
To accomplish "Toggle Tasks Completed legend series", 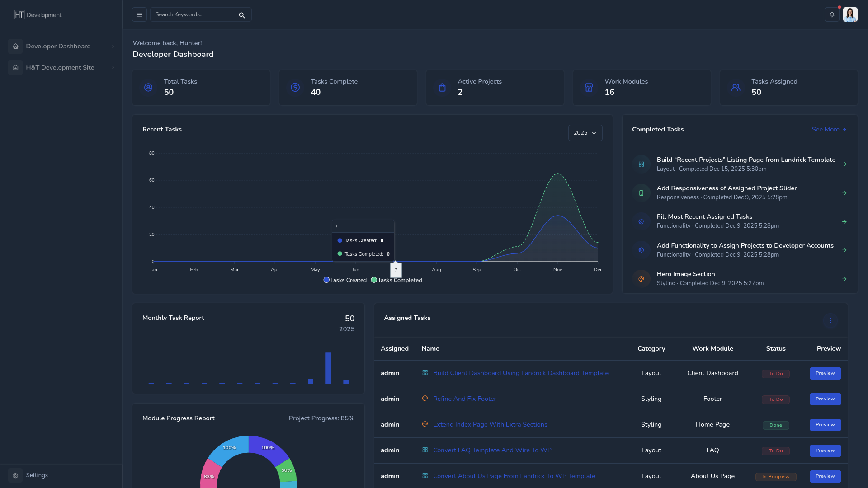I will click(x=396, y=280).
